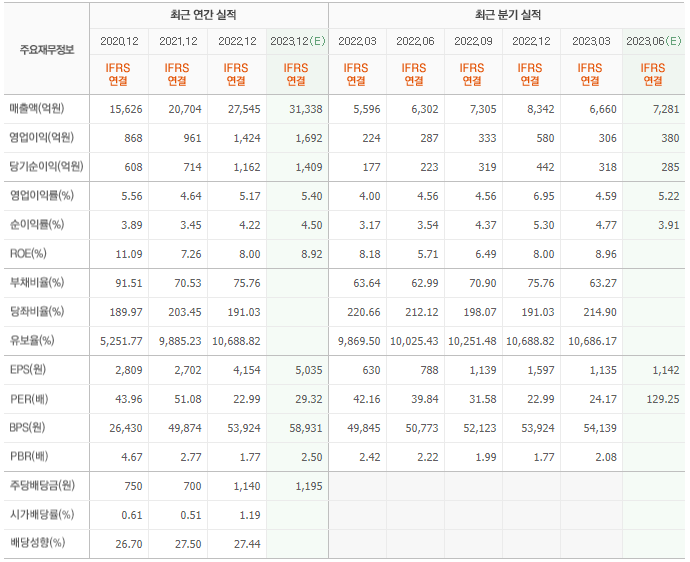
Task: Select the PBR(배) row label
Action: (29, 457)
